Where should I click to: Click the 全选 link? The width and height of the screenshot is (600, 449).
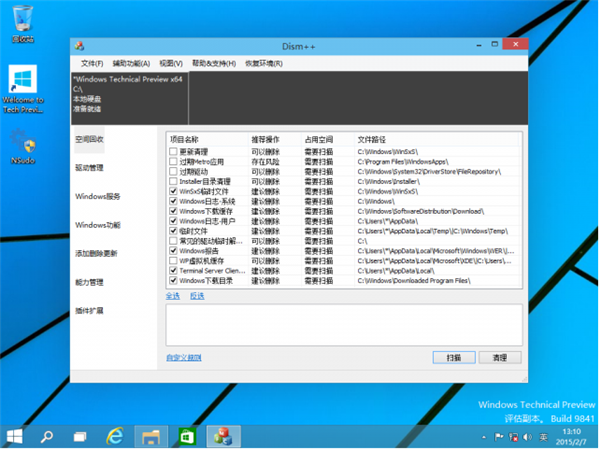point(173,296)
